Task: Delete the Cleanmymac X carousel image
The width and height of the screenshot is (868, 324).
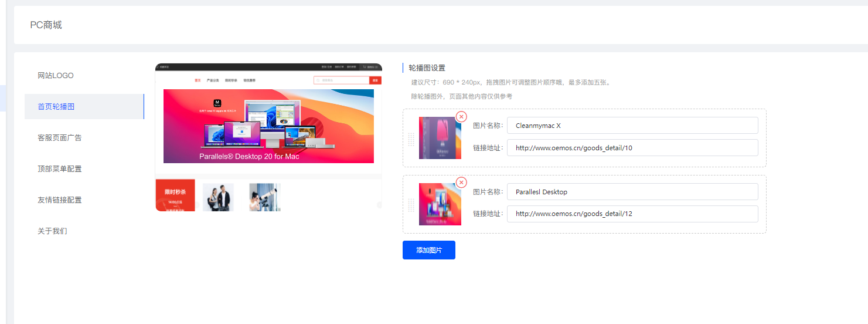Action: (461, 116)
